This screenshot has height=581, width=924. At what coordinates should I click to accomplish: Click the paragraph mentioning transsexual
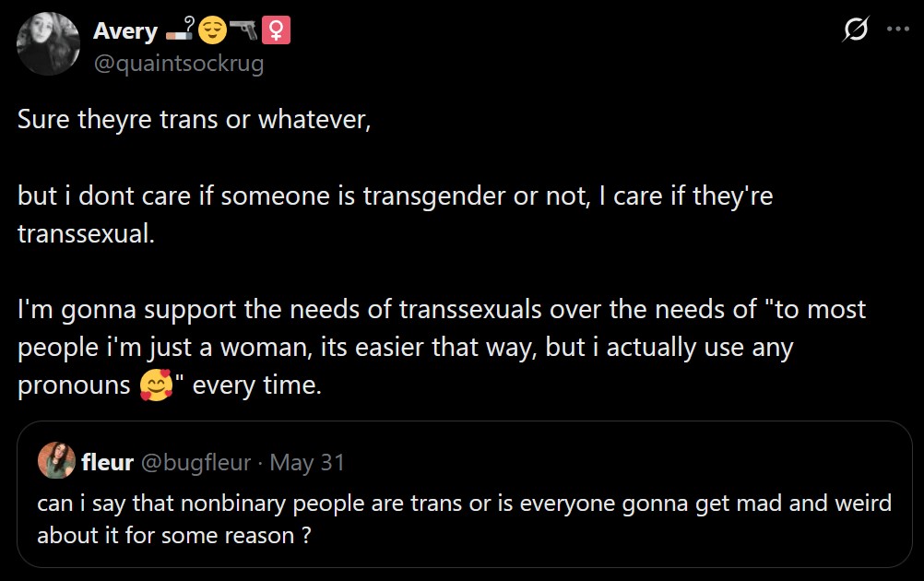point(395,215)
